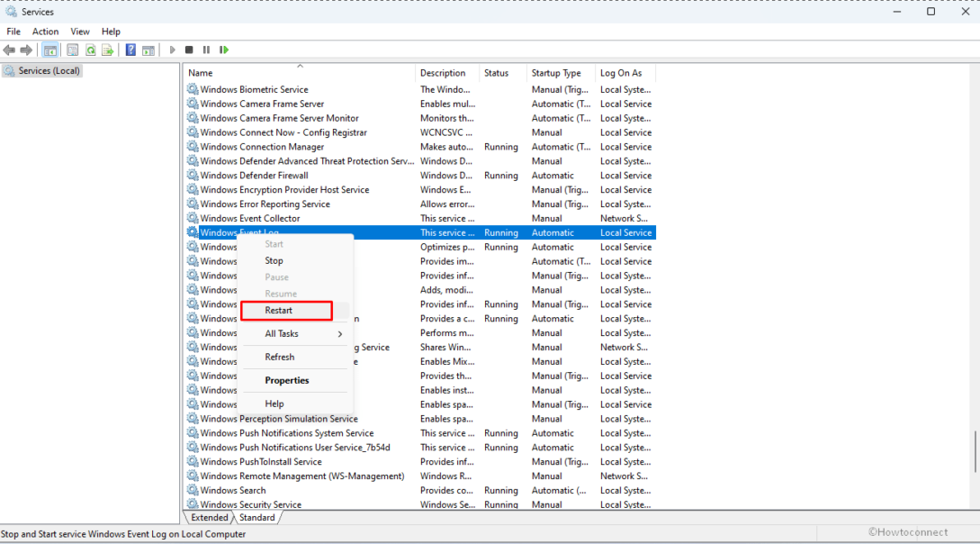Select the highlighted Windows Event Log row

pyautogui.click(x=420, y=232)
